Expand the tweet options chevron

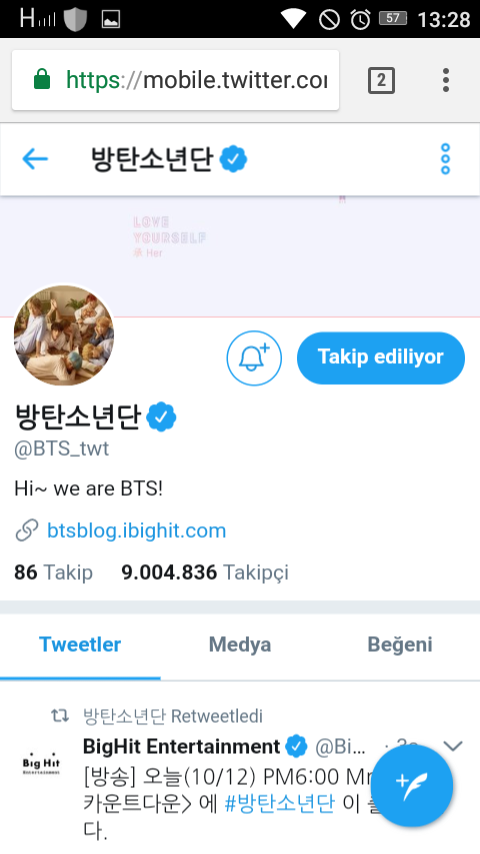point(453,746)
